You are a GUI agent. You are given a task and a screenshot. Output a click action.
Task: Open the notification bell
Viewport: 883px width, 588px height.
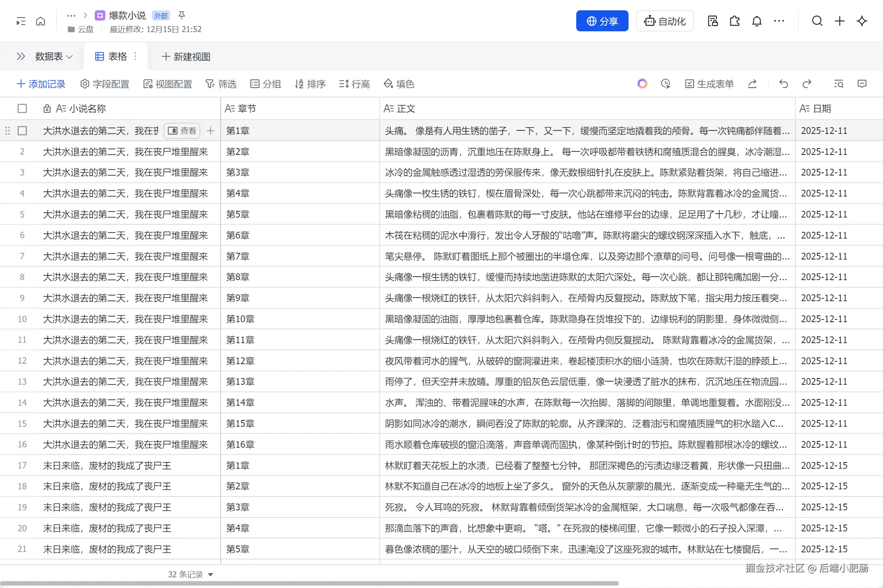(757, 21)
